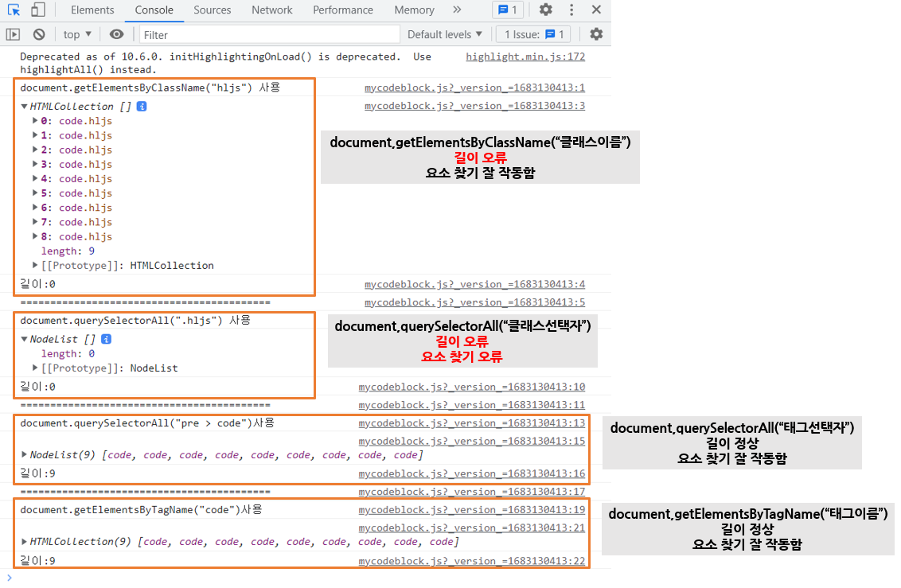Expand item 4: code.hljs
Screen dimensions: 901x588
(x=35, y=178)
